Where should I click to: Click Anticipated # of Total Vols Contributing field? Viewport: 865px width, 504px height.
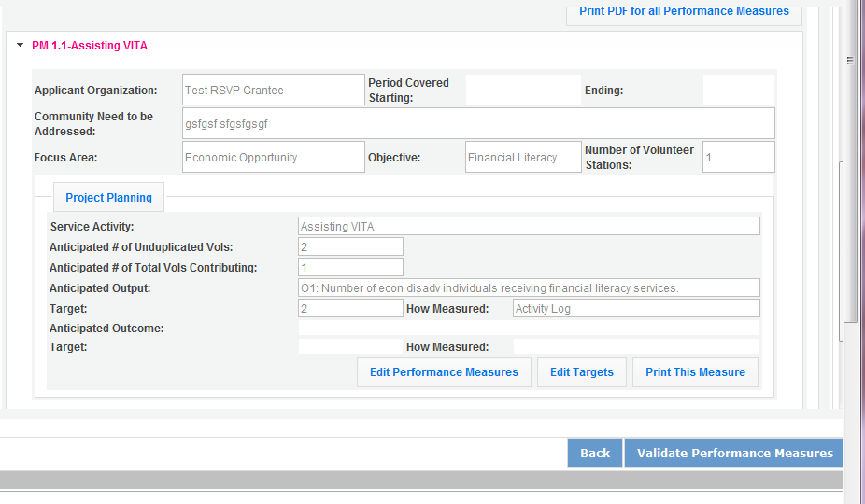tap(351, 267)
